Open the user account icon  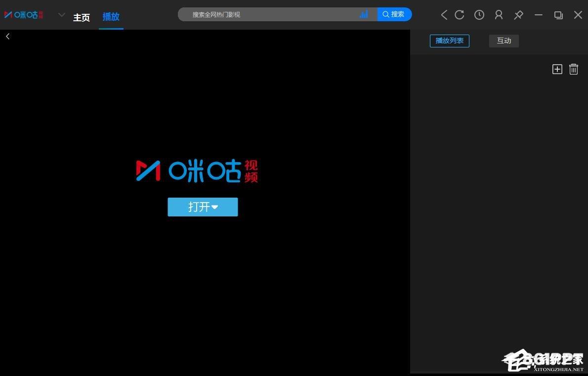499,15
